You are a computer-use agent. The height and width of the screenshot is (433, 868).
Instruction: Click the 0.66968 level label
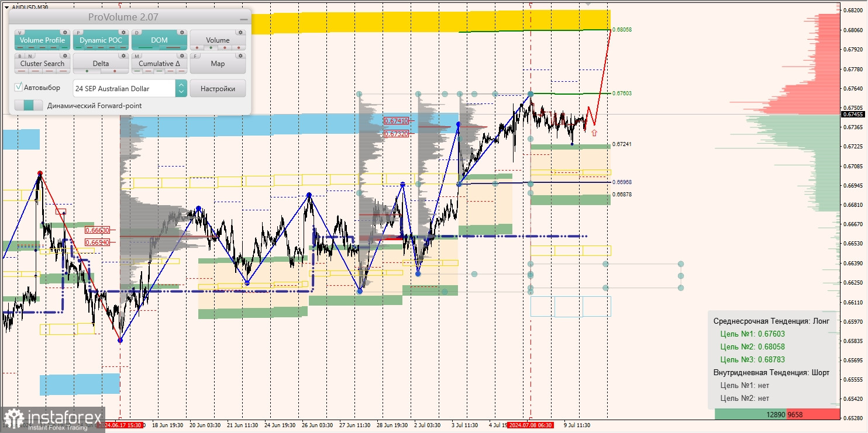pyautogui.click(x=622, y=182)
